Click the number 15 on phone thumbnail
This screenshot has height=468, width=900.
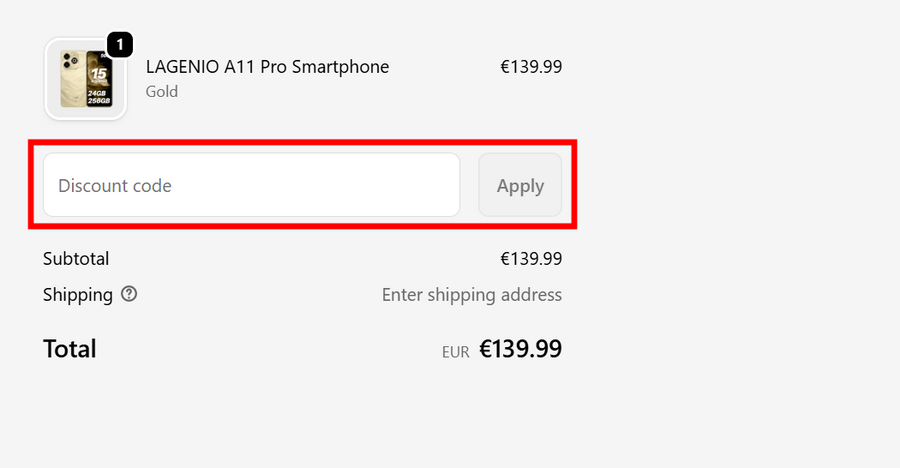[100, 72]
